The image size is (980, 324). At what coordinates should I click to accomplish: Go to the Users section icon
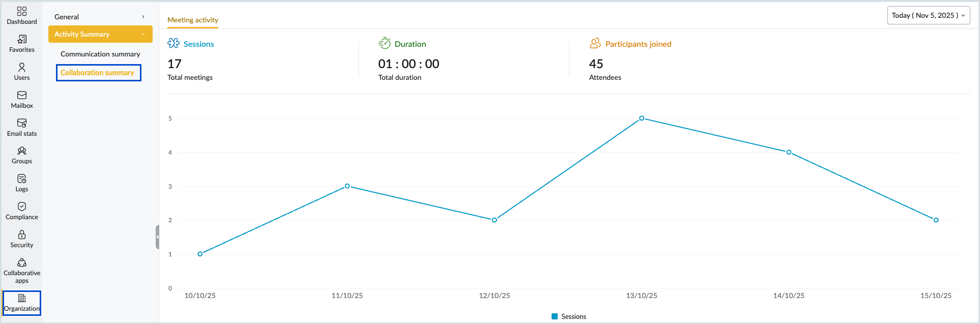(x=22, y=68)
